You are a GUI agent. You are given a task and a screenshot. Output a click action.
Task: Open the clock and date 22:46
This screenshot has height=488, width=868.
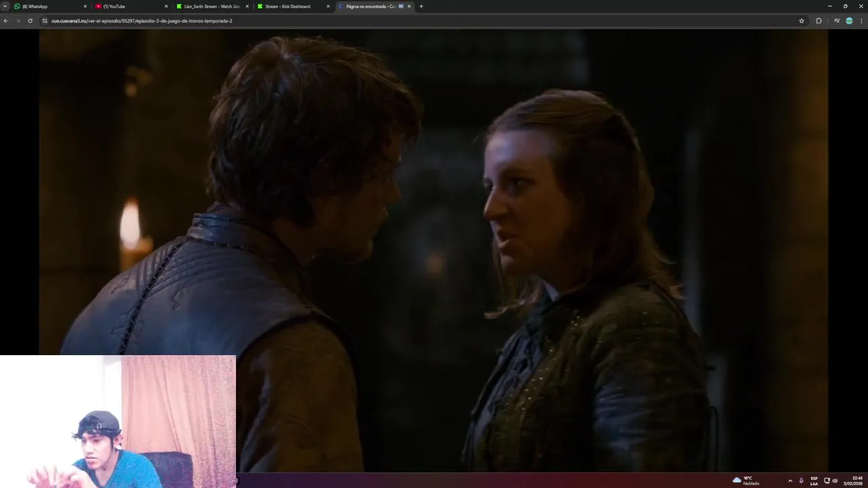click(853, 481)
